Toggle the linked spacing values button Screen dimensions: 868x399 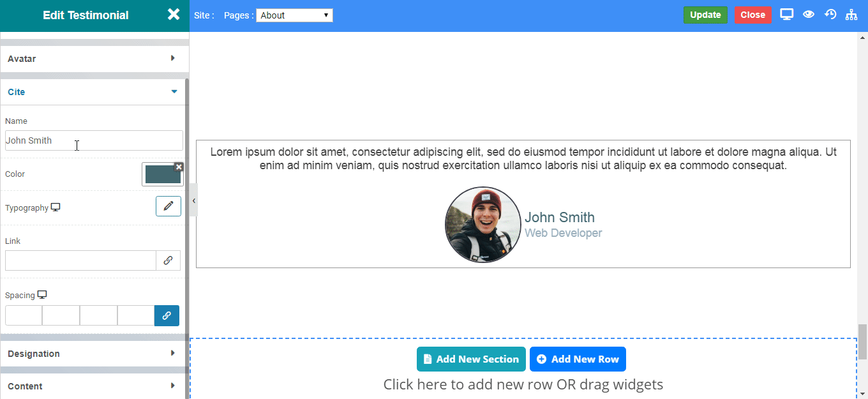tap(167, 315)
